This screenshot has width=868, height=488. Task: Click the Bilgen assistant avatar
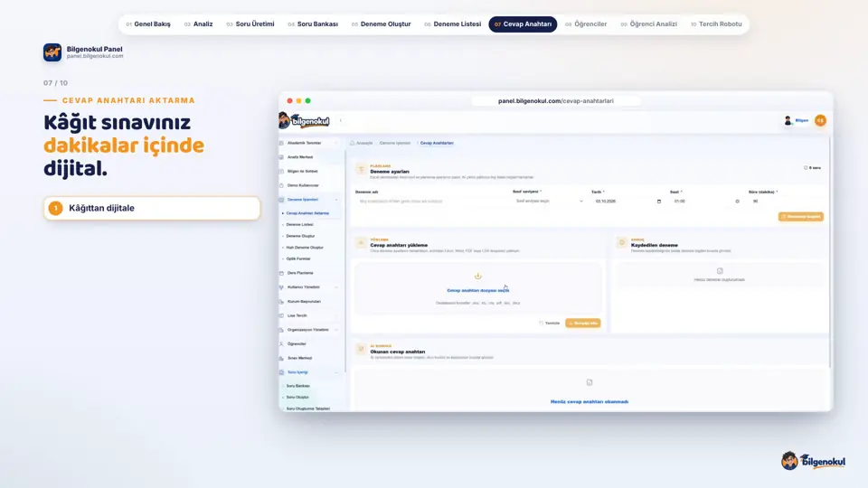[788, 120]
